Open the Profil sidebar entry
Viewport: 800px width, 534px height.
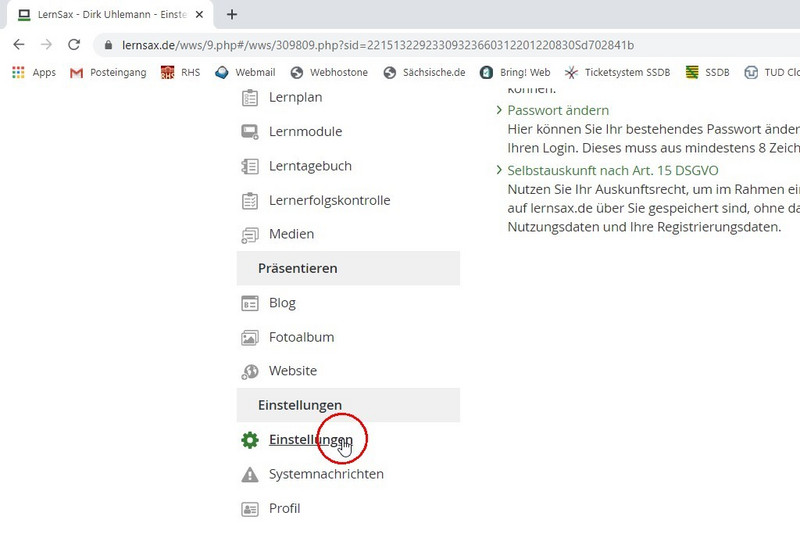[x=284, y=508]
